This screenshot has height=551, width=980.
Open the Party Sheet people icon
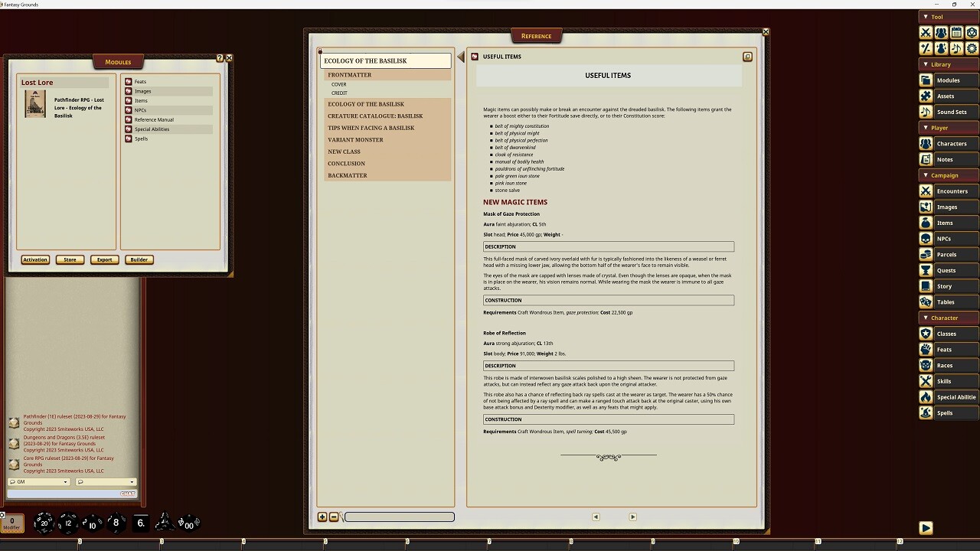point(940,32)
